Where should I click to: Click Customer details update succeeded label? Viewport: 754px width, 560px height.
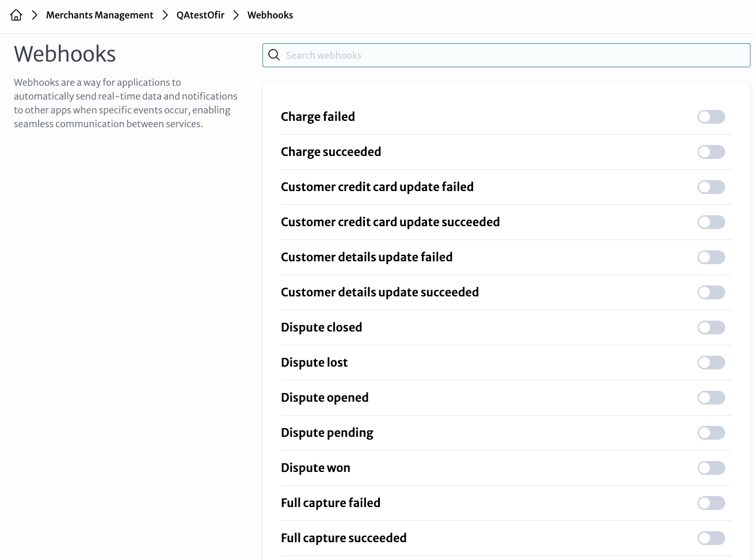[x=380, y=292]
